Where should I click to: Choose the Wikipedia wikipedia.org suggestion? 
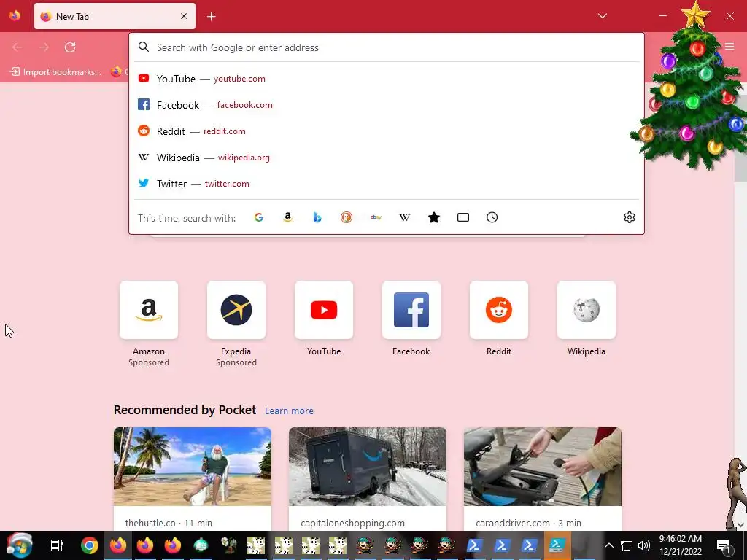coord(387,157)
